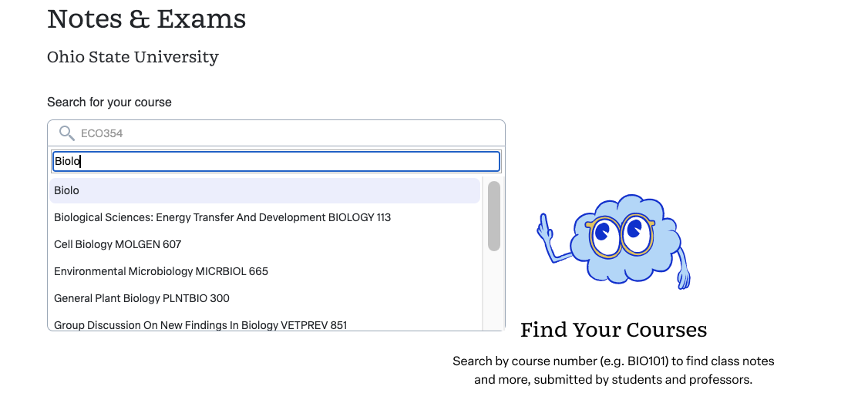
Task: Choose Group Discussion On New Findings VETPREV 851
Action: coord(264,325)
